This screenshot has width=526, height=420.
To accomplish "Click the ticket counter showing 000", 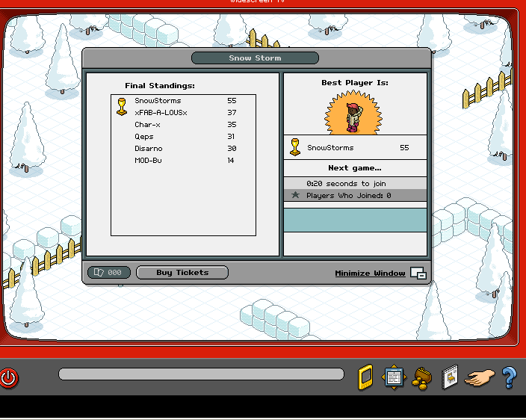I will click(x=108, y=273).
